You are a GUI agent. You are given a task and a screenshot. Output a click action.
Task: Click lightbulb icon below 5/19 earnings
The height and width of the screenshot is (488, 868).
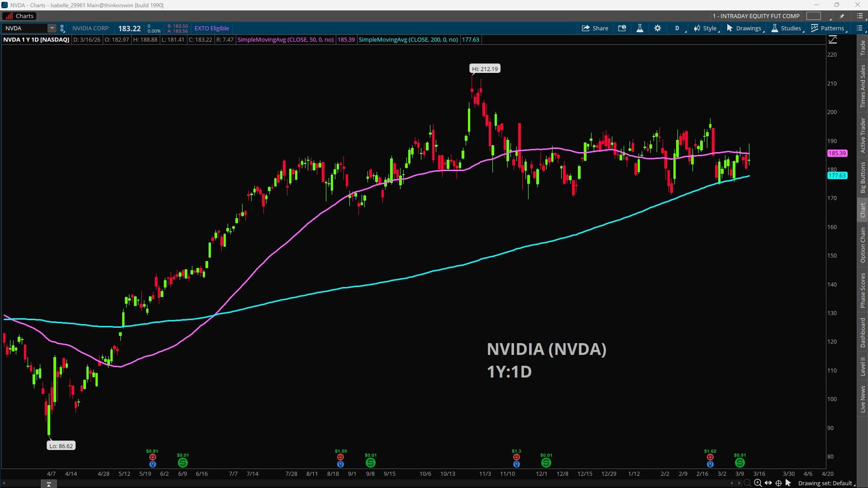153,464
